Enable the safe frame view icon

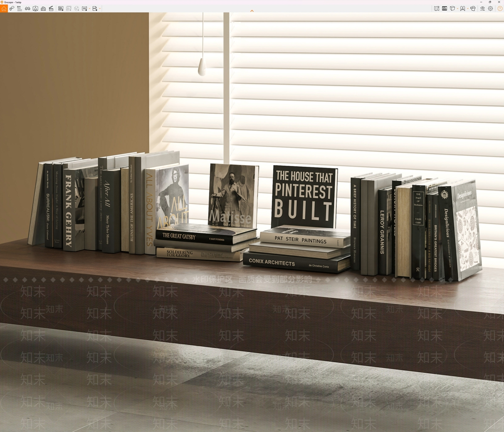pyautogui.click(x=36, y=9)
